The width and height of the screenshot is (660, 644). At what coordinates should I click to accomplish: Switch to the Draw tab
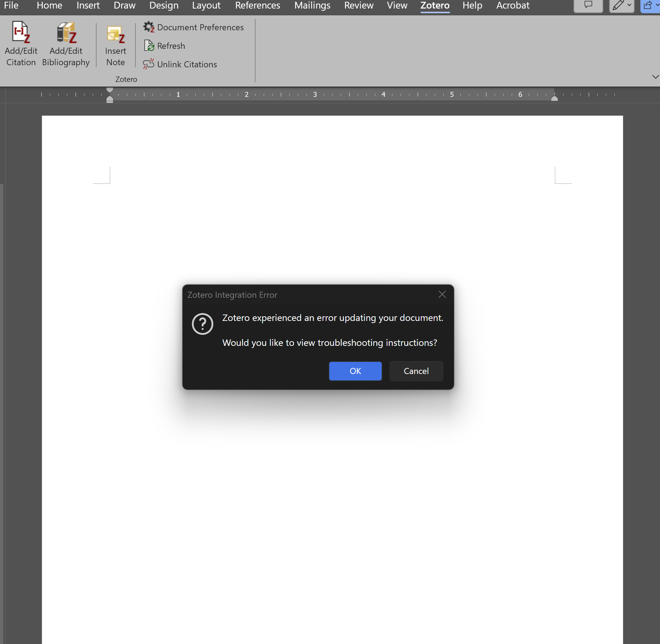[x=124, y=5]
